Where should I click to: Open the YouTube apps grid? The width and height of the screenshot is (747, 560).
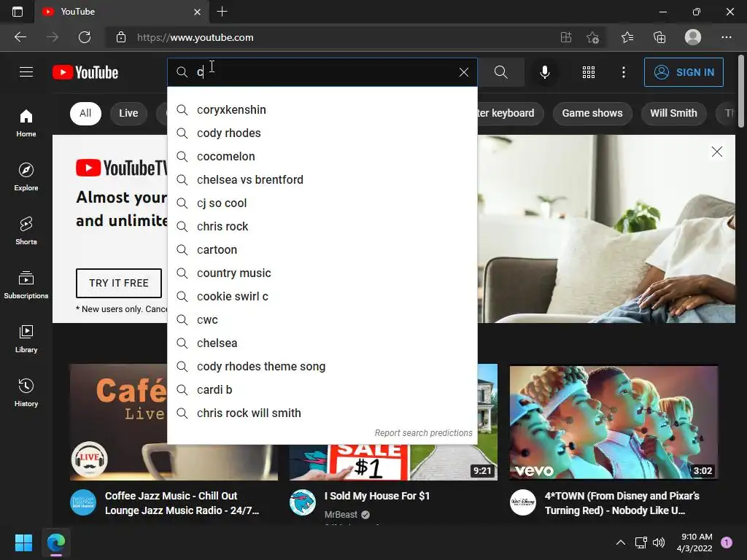(x=589, y=72)
